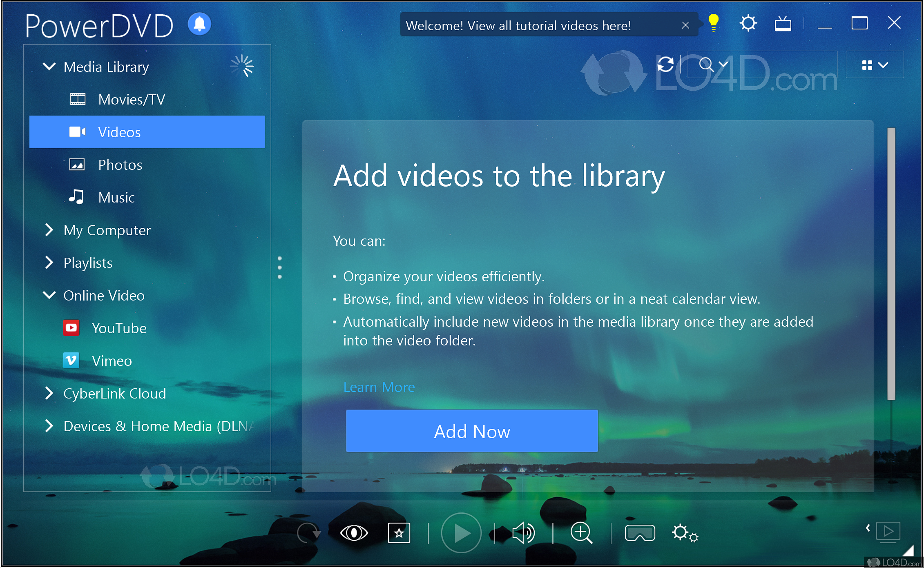Click the Learn More link

(x=379, y=387)
